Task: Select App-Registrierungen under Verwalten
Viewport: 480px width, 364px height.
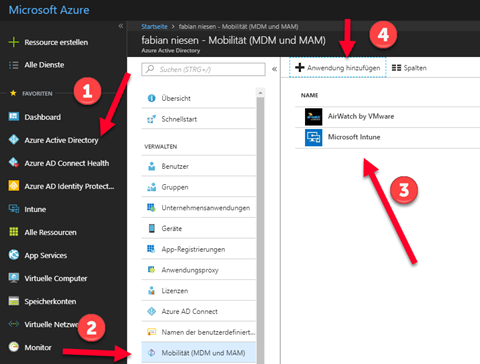Action: tap(198, 249)
